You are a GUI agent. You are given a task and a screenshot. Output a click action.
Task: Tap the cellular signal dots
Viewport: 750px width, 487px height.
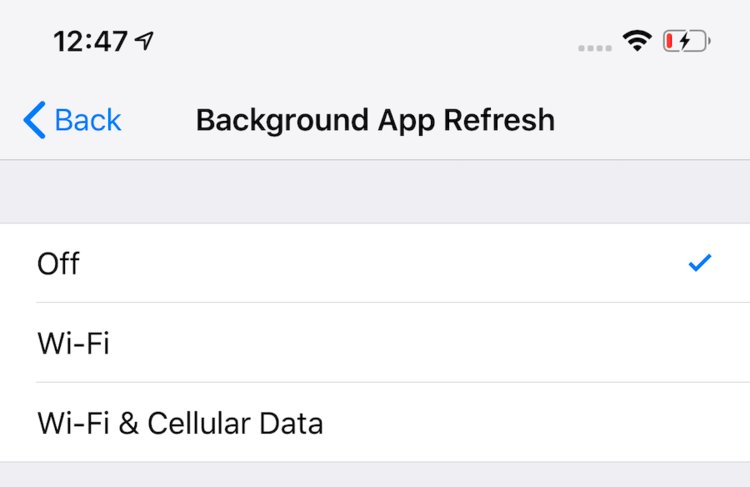pos(594,46)
